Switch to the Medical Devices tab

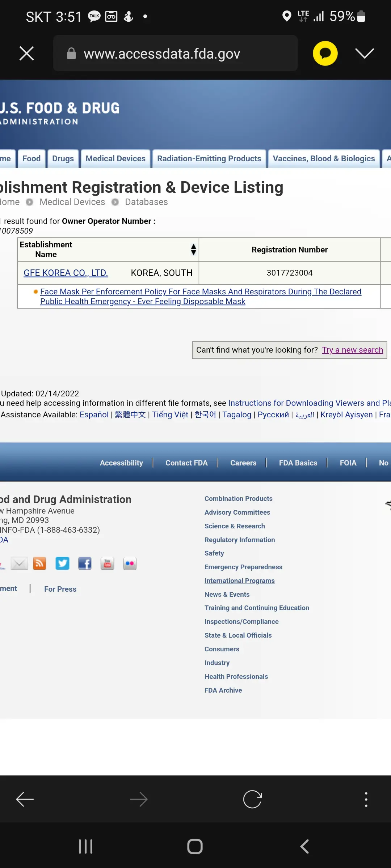[x=115, y=159]
